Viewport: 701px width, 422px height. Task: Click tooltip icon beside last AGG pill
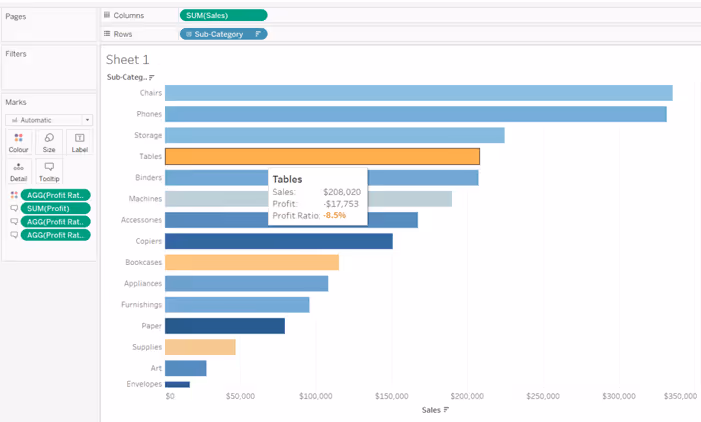14,235
